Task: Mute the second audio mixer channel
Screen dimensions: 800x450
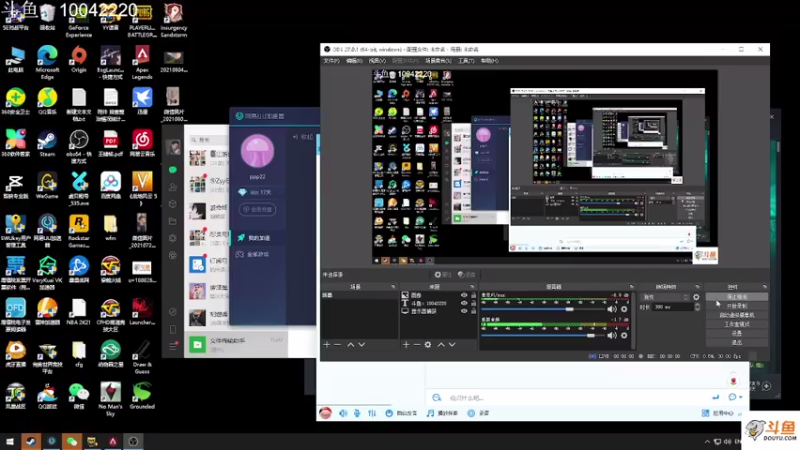Action: tap(612, 335)
